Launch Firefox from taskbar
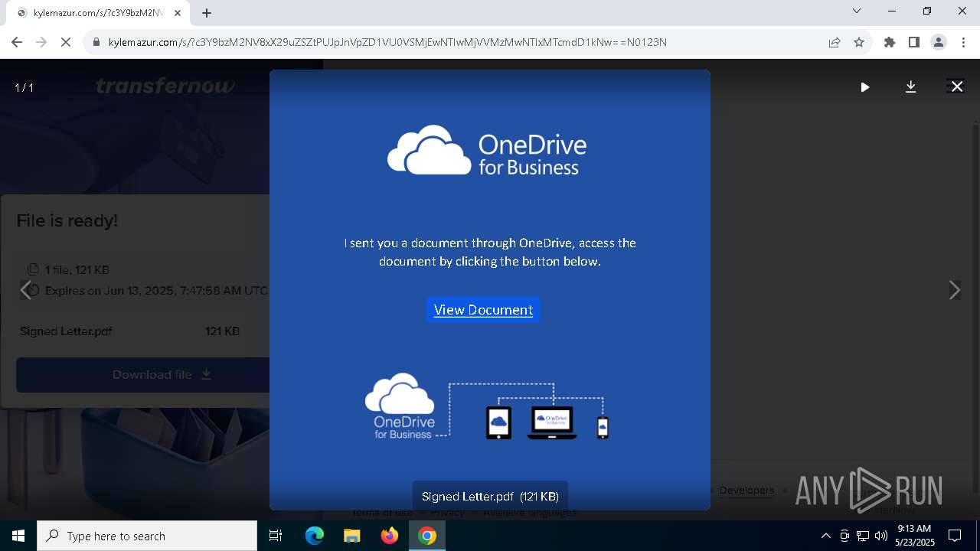 pyautogui.click(x=390, y=536)
